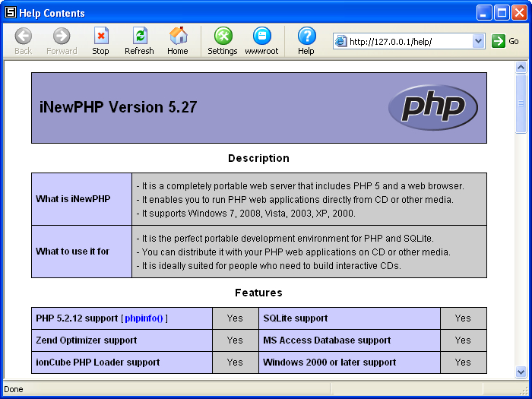
Task: Click the "Description" section heading
Action: (259, 158)
